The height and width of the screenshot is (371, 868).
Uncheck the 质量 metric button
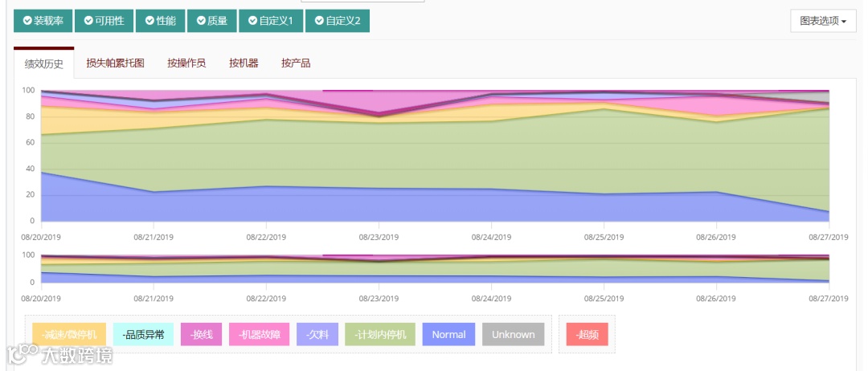click(212, 21)
